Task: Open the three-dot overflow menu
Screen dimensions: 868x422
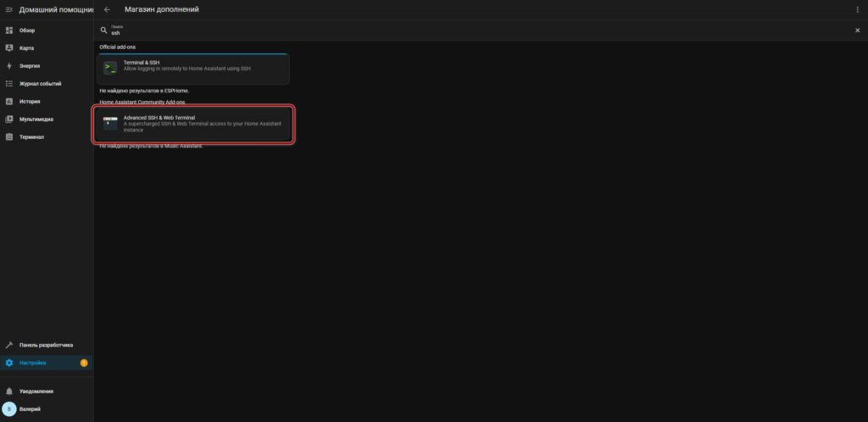Action: point(857,9)
